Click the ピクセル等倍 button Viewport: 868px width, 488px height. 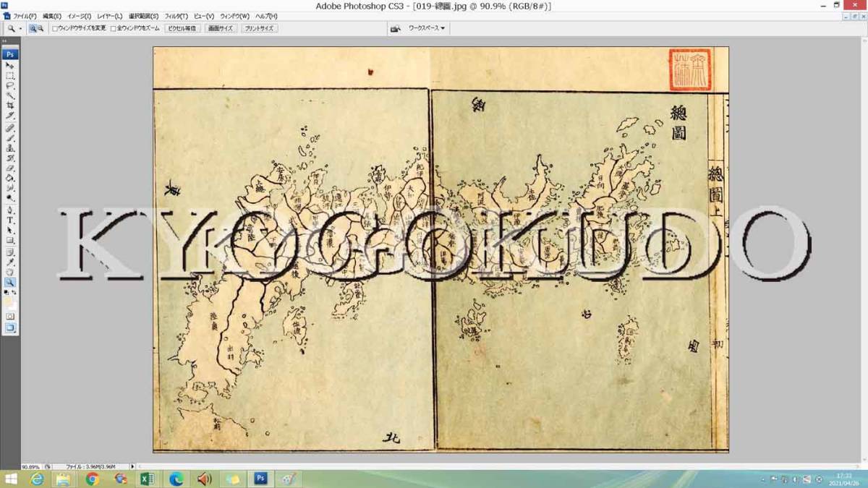tap(182, 29)
